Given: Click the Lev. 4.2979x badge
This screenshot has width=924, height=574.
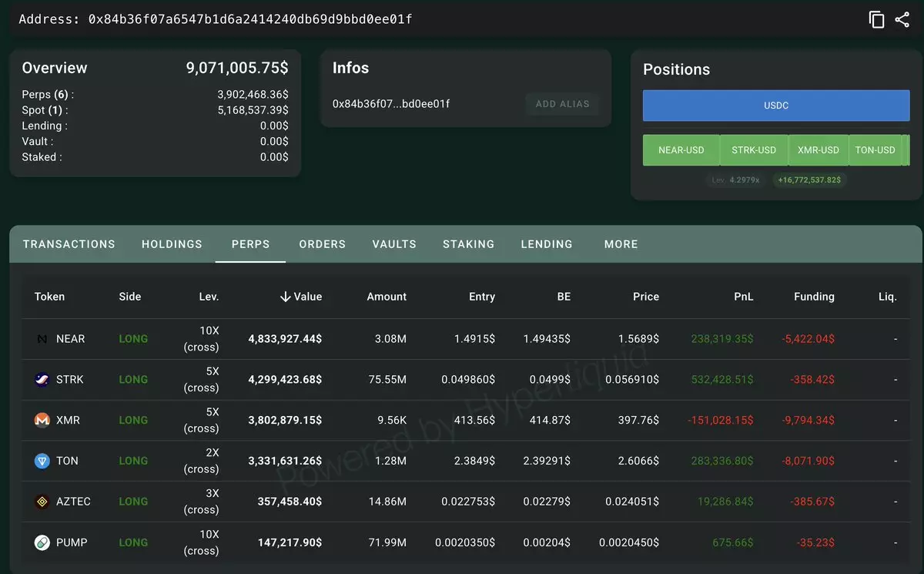Looking at the screenshot, I should pyautogui.click(x=735, y=180).
